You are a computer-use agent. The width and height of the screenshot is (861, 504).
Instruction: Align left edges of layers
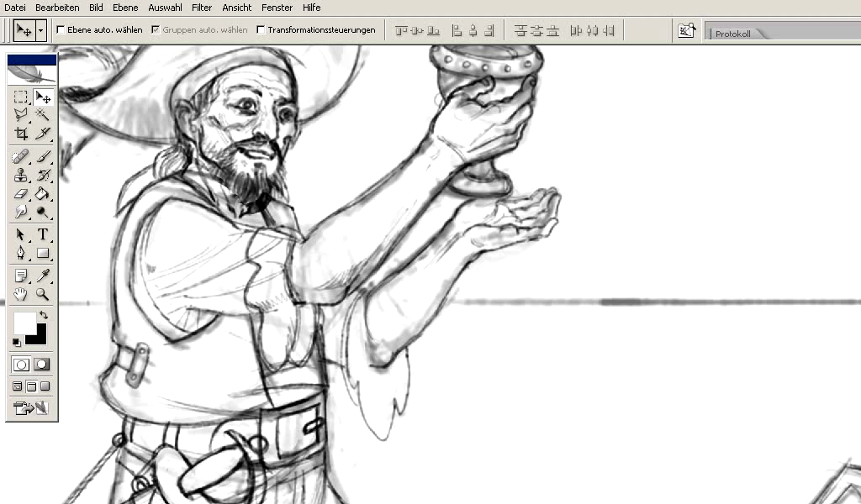point(457,31)
